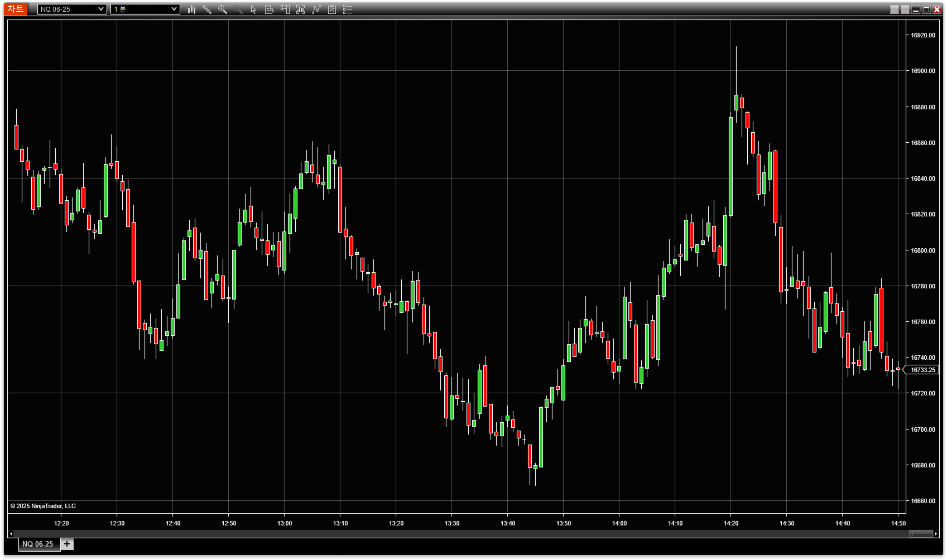This screenshot has width=947, height=560.
Task: Activate the zoom in magnifier tool
Action: tap(223, 9)
